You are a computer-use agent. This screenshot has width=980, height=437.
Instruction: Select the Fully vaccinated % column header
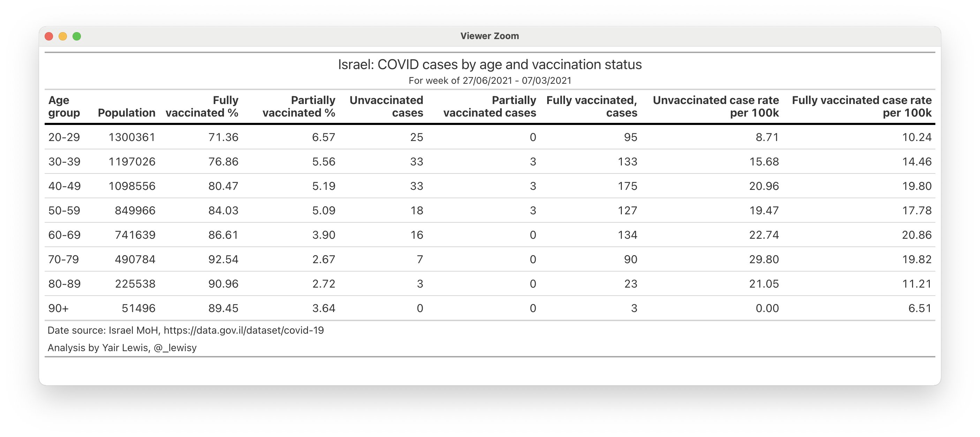point(202,106)
